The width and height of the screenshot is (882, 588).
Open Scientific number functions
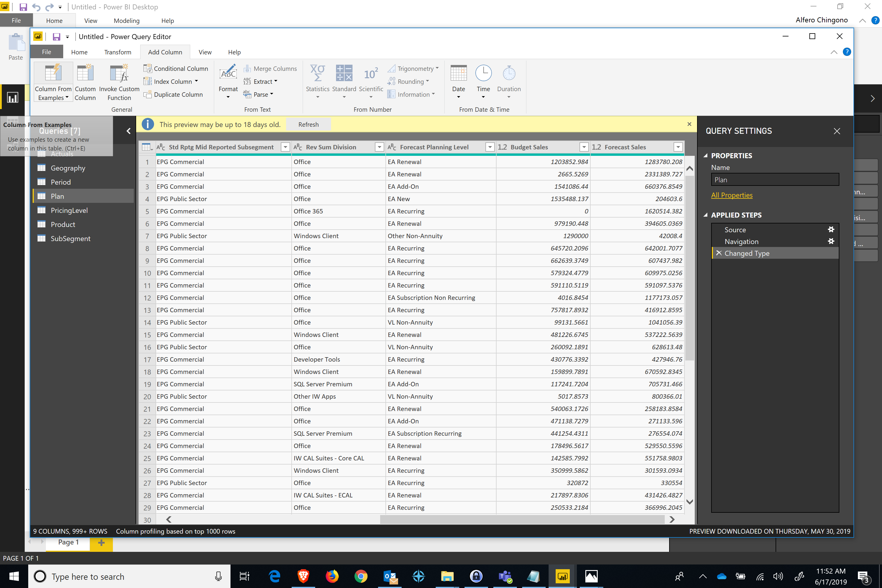pyautogui.click(x=371, y=82)
